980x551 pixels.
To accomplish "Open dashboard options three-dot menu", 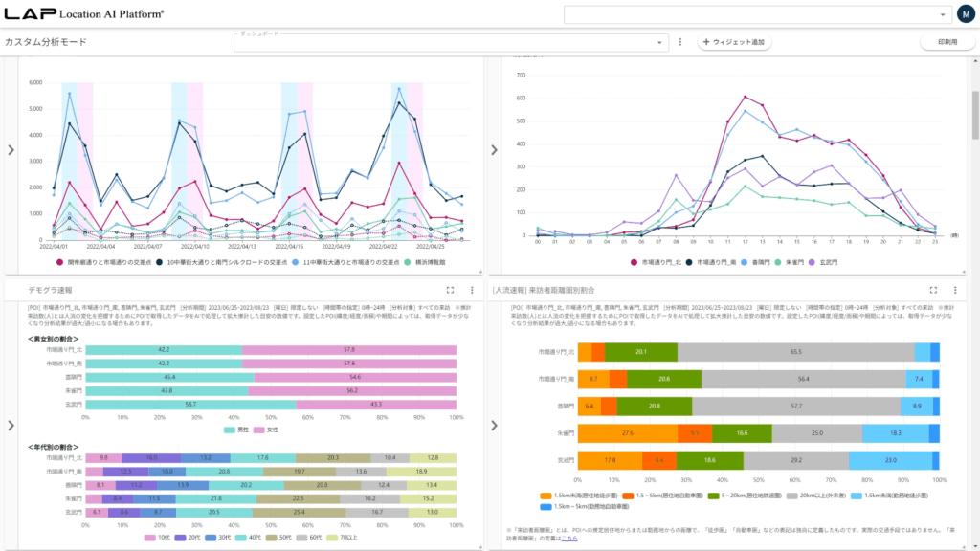I will coord(680,42).
